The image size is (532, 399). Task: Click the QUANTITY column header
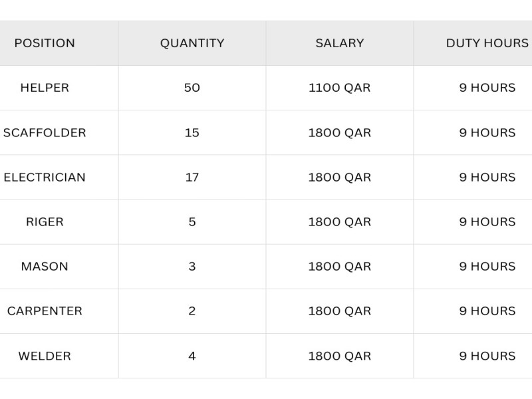click(x=192, y=43)
